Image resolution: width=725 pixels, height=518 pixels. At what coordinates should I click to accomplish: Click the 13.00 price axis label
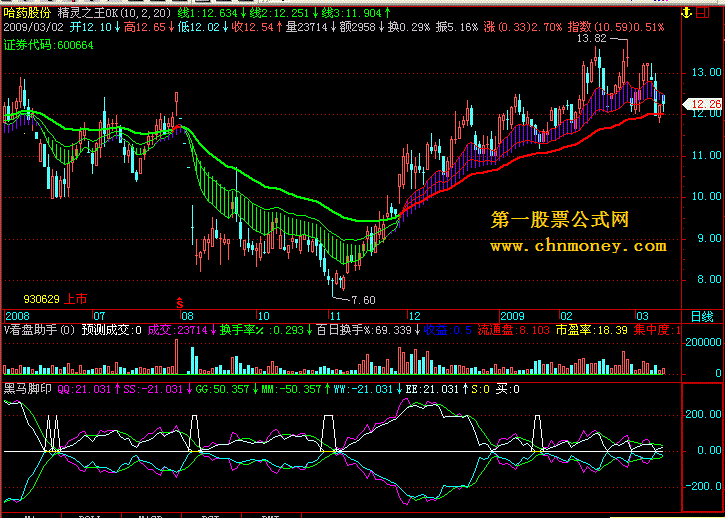pos(707,73)
